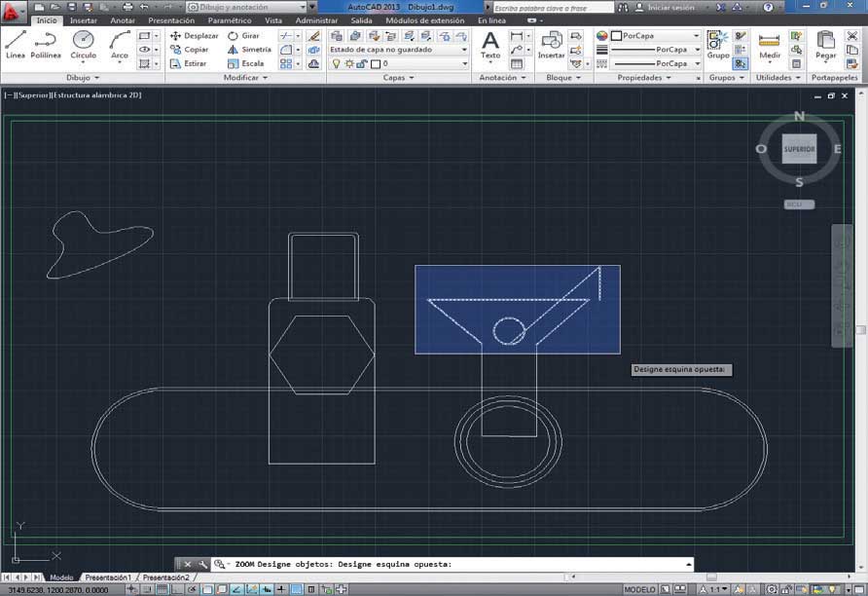Click the PorCapa object color swatch
Image resolution: width=868 pixels, height=596 pixels.
[x=617, y=36]
